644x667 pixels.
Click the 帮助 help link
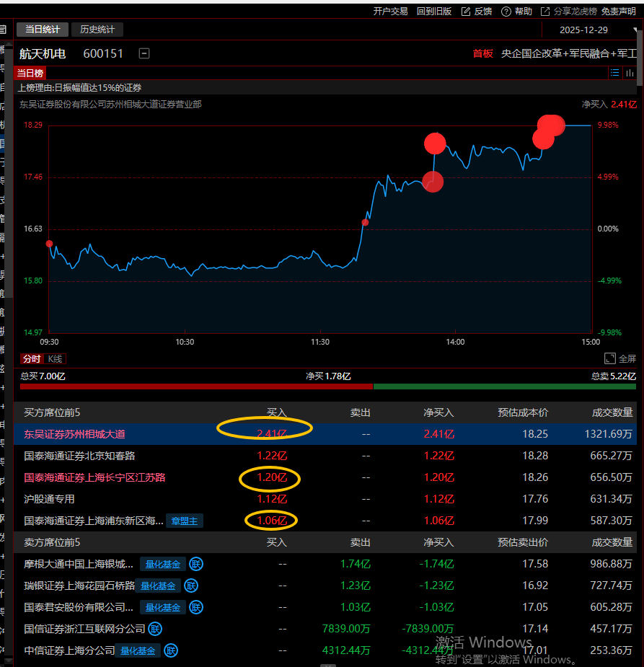523,12
